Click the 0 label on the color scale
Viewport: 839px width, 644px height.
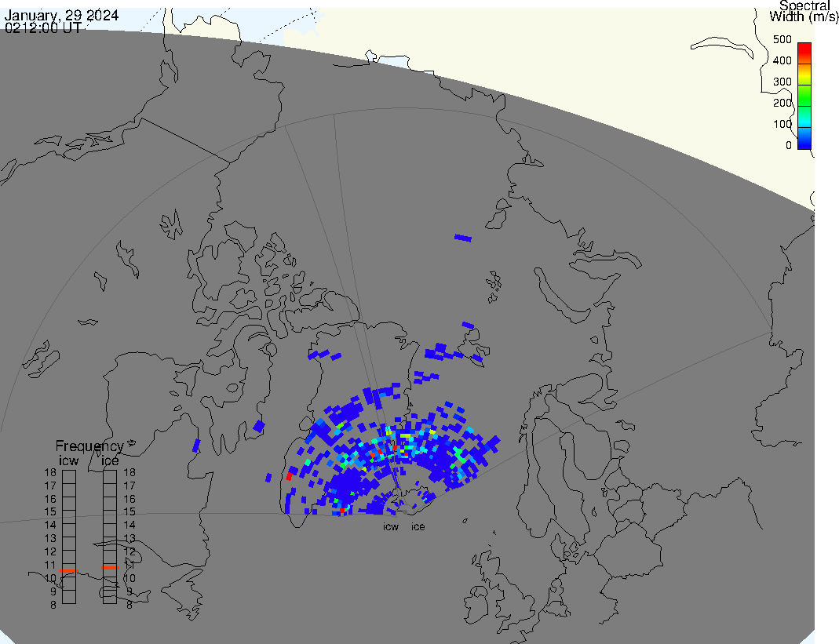(x=788, y=145)
